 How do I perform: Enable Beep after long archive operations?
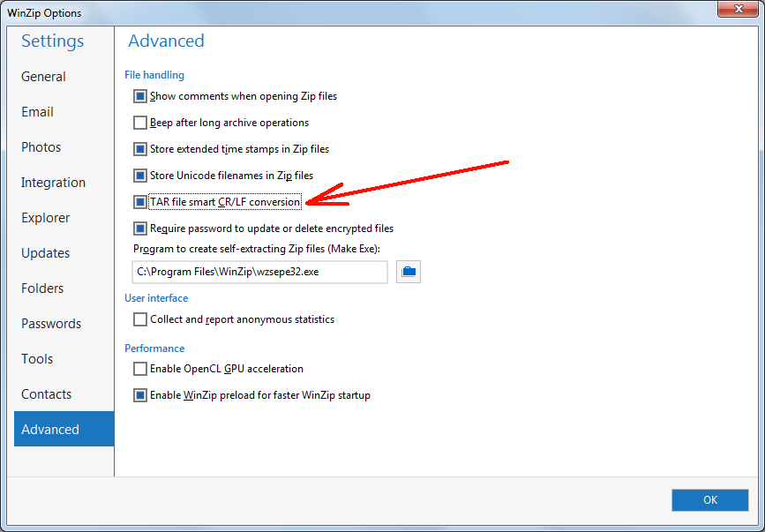pyautogui.click(x=140, y=123)
